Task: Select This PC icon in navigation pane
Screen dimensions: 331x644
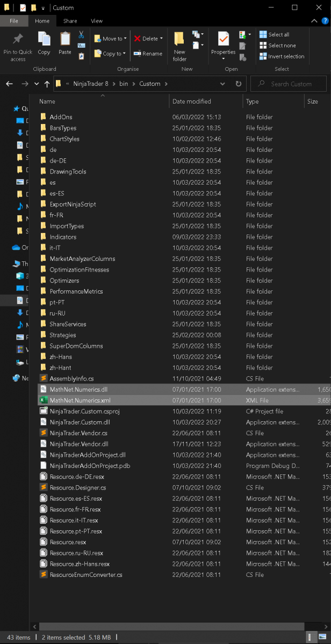Action: coord(16,264)
